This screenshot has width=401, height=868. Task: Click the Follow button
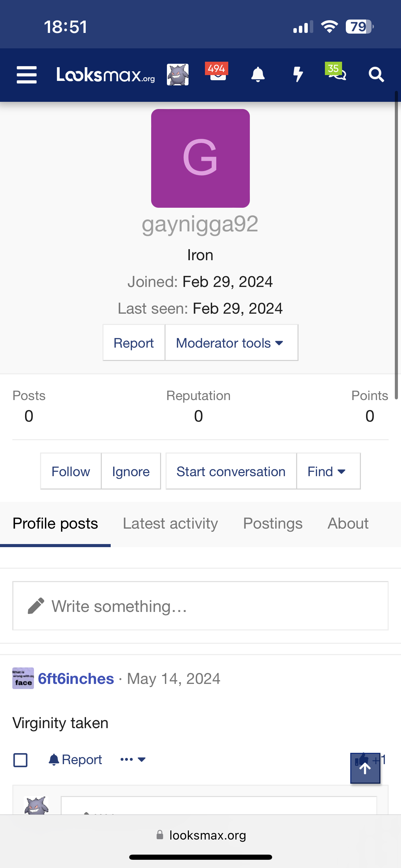pyautogui.click(x=71, y=471)
